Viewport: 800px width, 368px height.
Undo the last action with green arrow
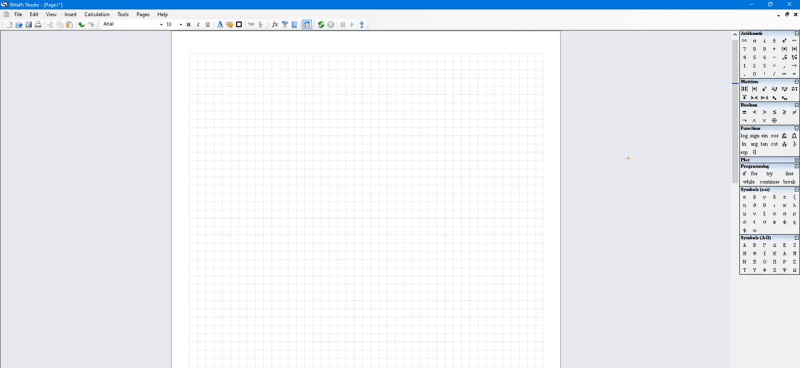point(81,24)
